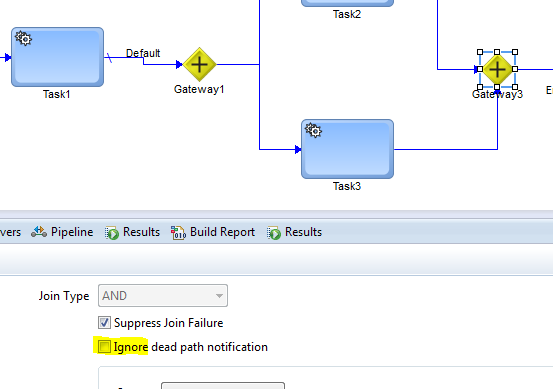The height and width of the screenshot is (389, 553).
Task: Open the first Results tab
Action: pyautogui.click(x=133, y=232)
